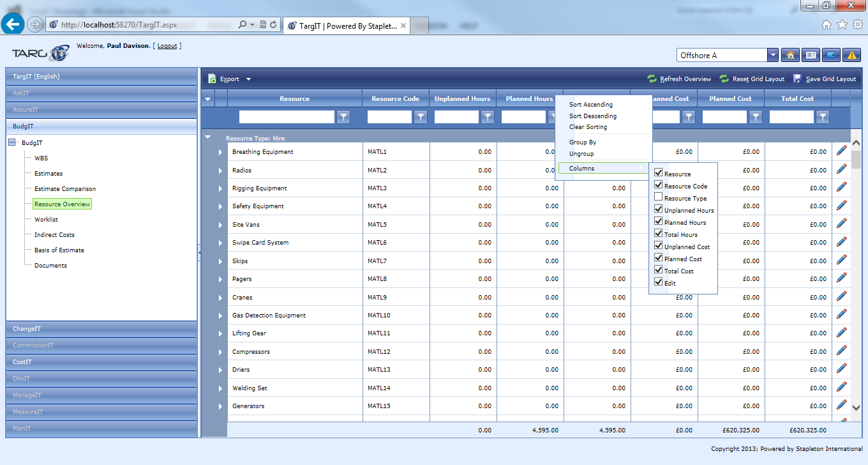Viewport: 868px width, 465px height.
Task: Click the Resource Code filter icon
Action: coord(420,117)
